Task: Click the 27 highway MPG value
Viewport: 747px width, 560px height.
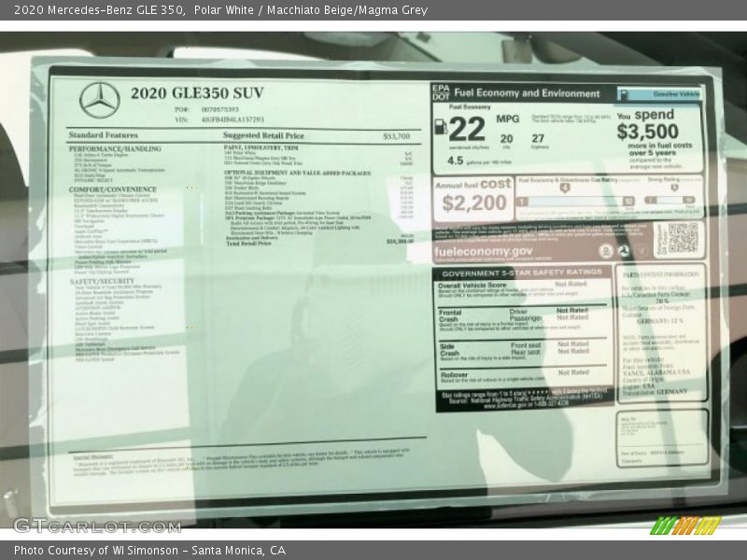Action: 538,138
